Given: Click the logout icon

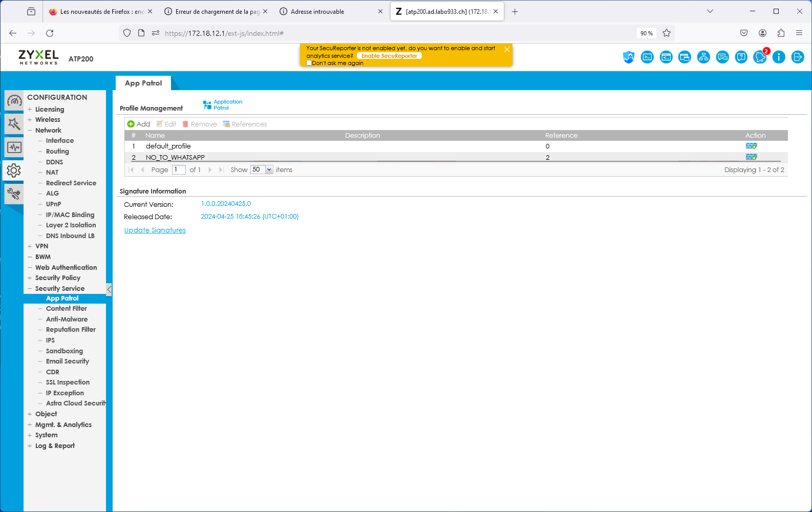Looking at the screenshot, I should pyautogui.click(x=798, y=57).
